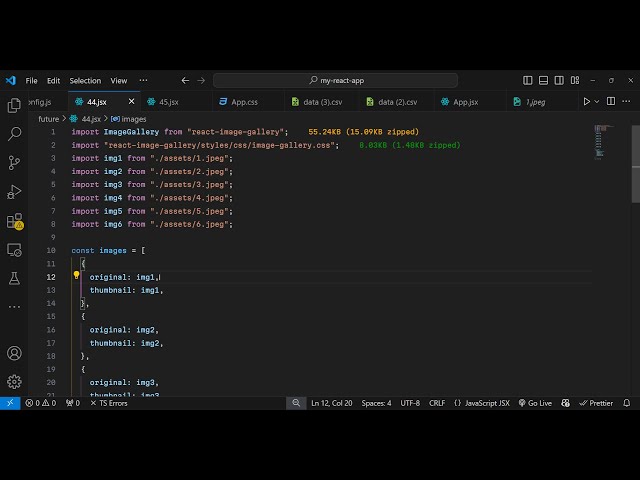Open the Extensions view

point(14,221)
